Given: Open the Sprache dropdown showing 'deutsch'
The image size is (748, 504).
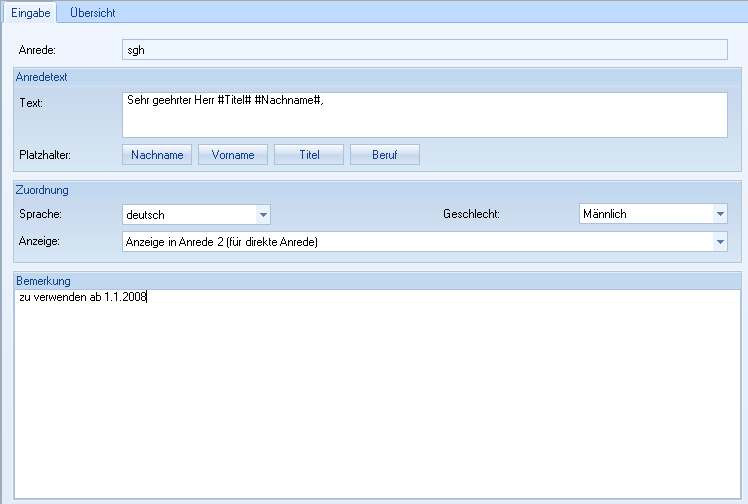Looking at the screenshot, I should 264,214.
